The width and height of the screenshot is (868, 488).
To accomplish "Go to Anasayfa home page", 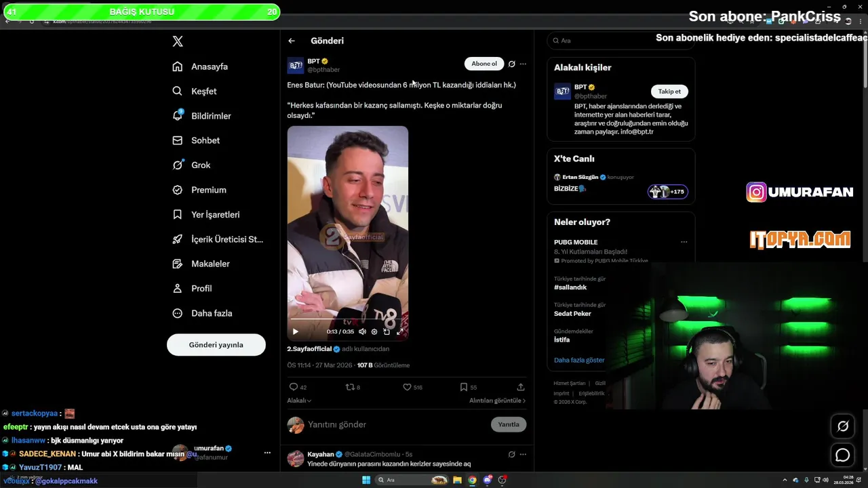I will 201,66.
